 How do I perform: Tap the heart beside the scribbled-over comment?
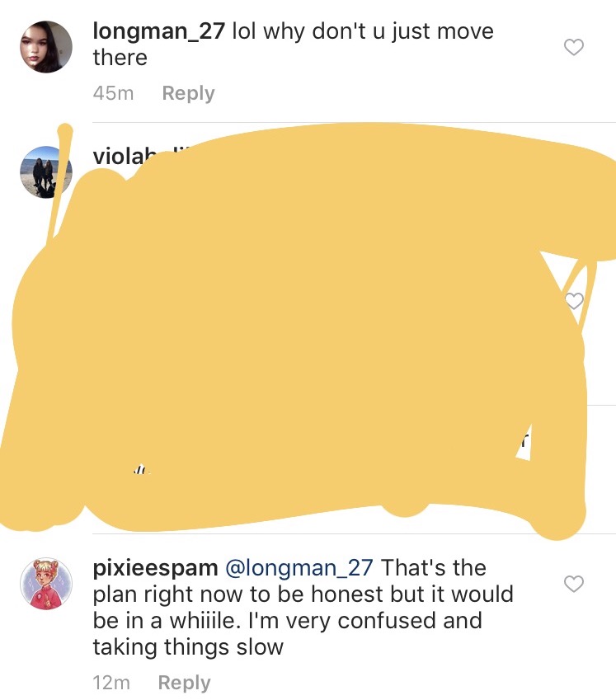[x=575, y=301]
